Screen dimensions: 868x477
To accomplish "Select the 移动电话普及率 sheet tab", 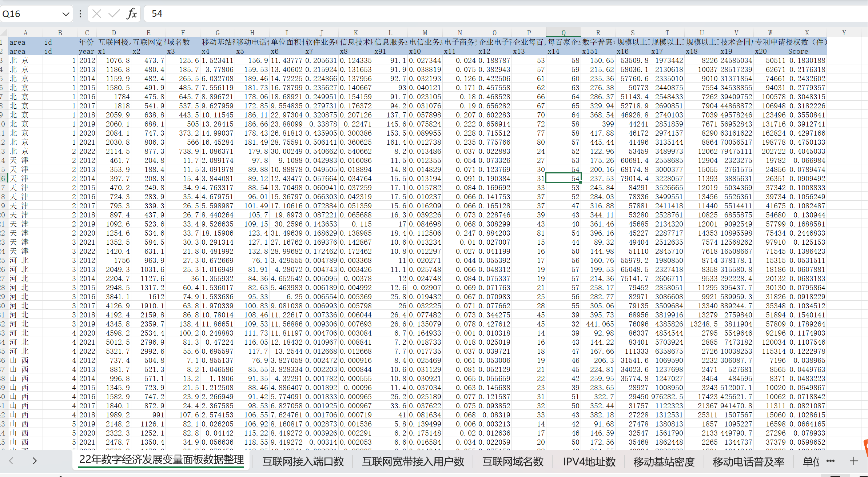I will pyautogui.click(x=748, y=461).
